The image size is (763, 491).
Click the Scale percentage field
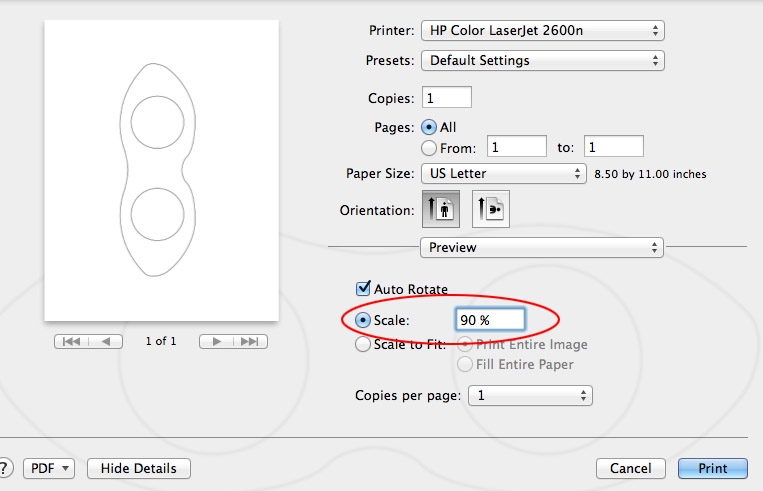pos(490,320)
